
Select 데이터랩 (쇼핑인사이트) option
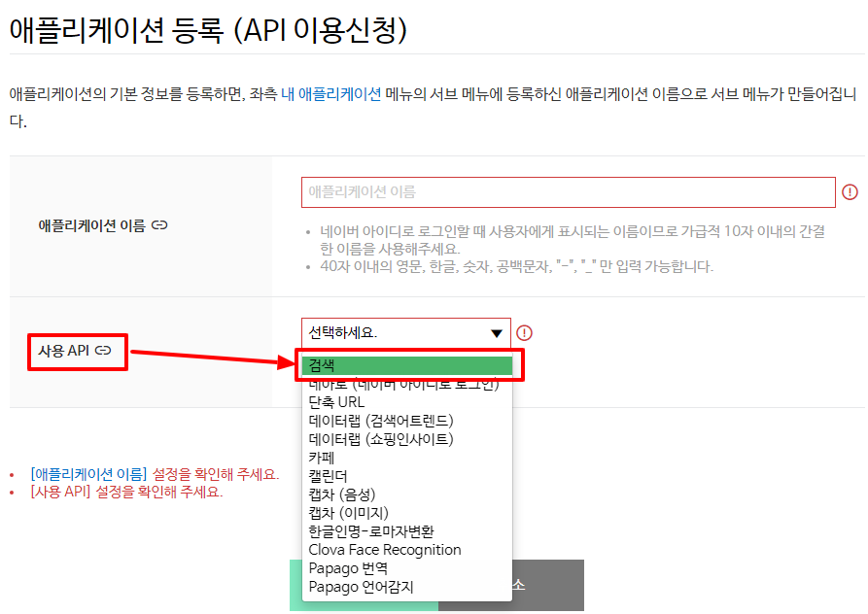point(407,439)
